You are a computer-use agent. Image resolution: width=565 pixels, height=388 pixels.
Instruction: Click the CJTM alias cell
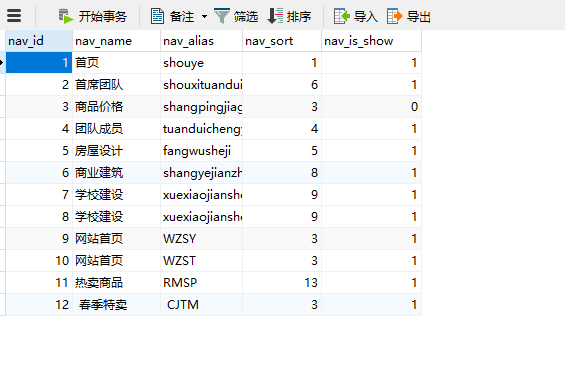pos(201,304)
